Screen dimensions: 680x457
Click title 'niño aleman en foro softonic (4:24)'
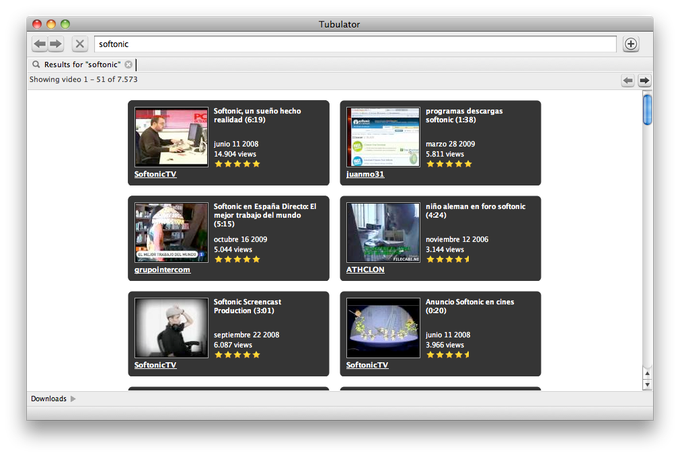pos(475,211)
